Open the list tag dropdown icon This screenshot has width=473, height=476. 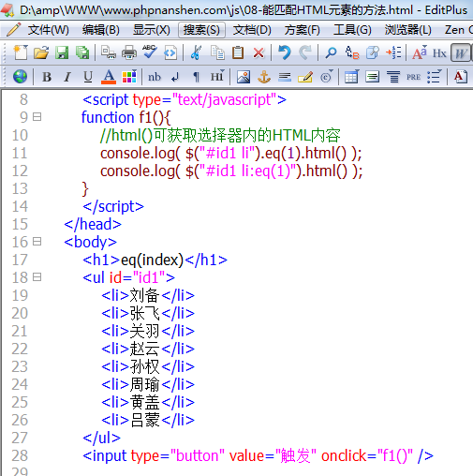[x=435, y=77]
